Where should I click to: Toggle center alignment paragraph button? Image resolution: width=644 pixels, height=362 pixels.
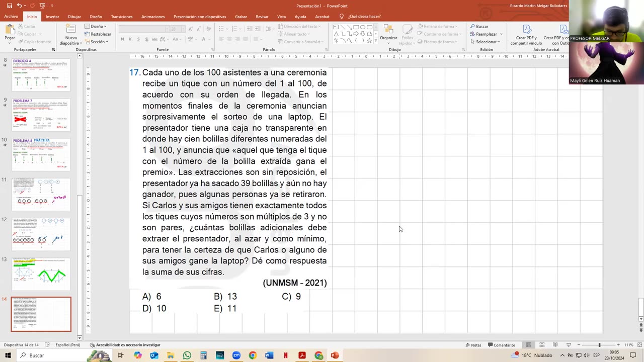coord(229,39)
